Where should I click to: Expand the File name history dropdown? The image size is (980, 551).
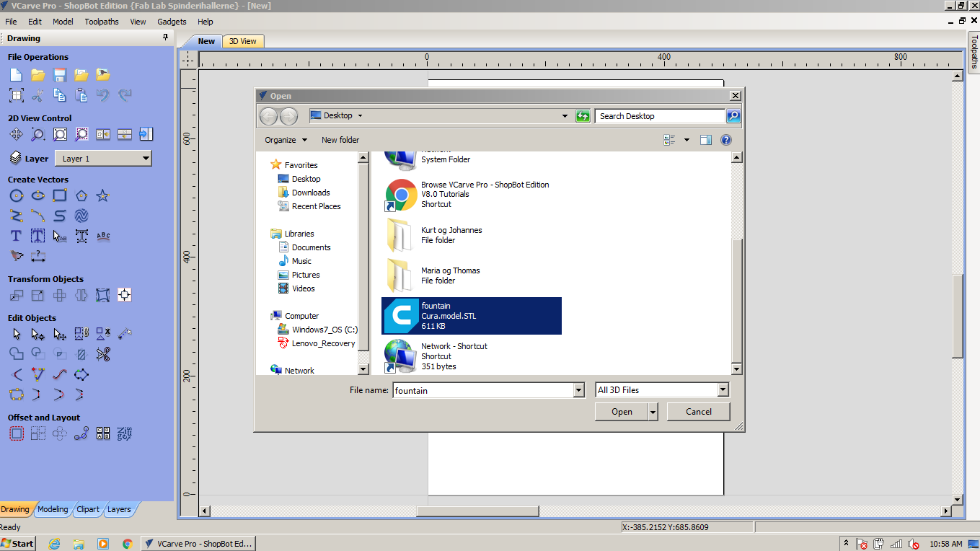[x=578, y=390]
